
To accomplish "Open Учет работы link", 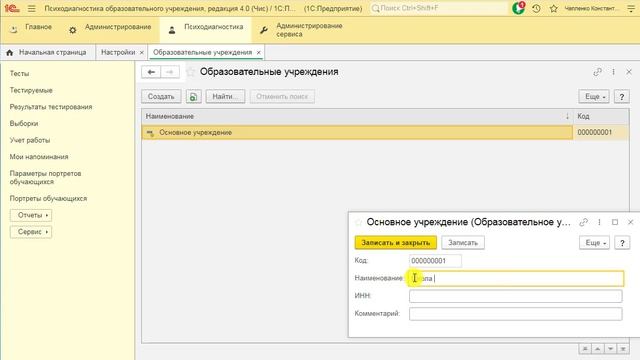I will click(x=30, y=140).
